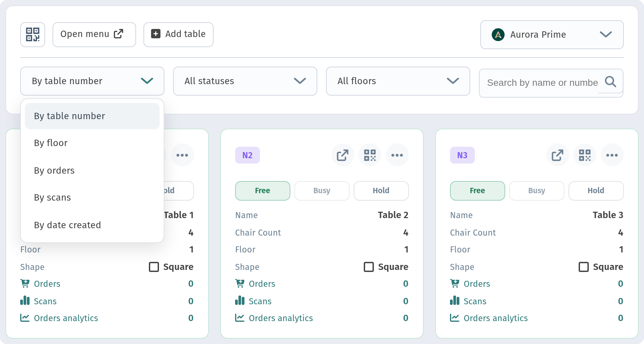Viewport: 644px width, 344px height.
Task: Open Orders analytics for Table 1
Action: point(66,318)
